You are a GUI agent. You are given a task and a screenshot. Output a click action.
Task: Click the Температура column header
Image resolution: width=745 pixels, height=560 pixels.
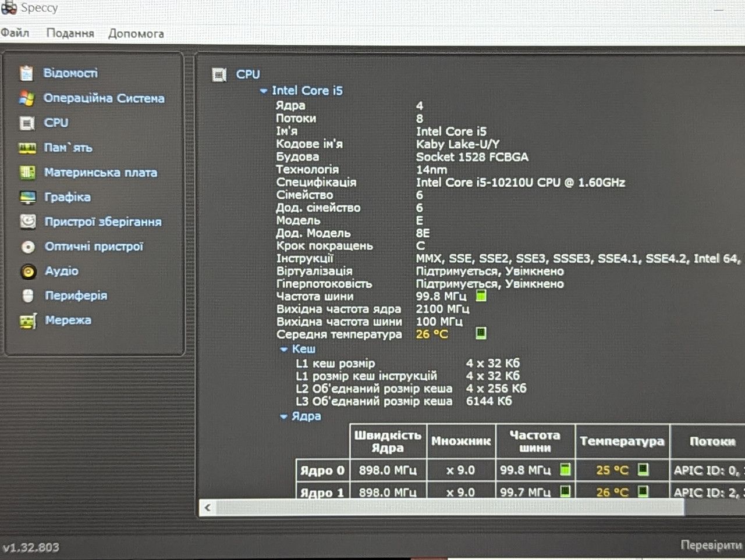pyautogui.click(x=622, y=441)
